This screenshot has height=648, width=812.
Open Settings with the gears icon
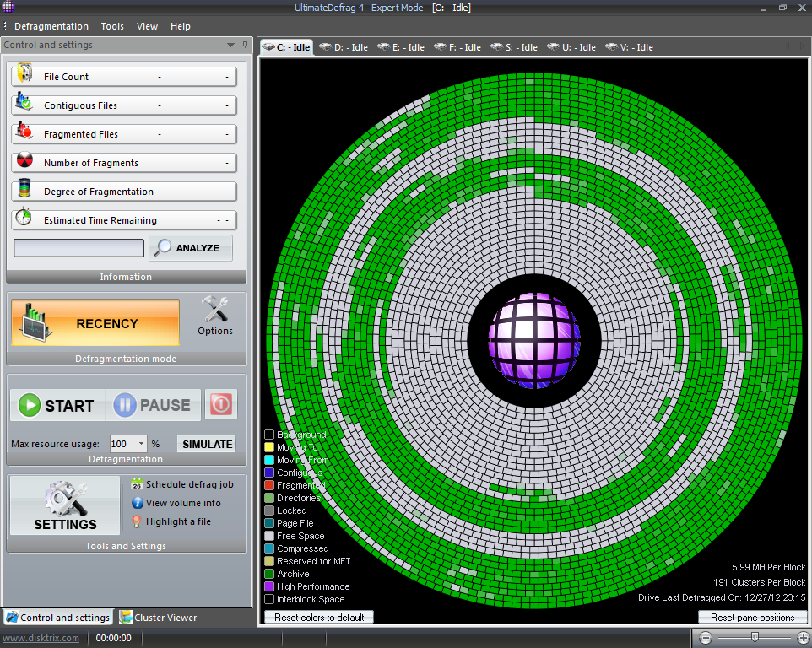[64, 498]
